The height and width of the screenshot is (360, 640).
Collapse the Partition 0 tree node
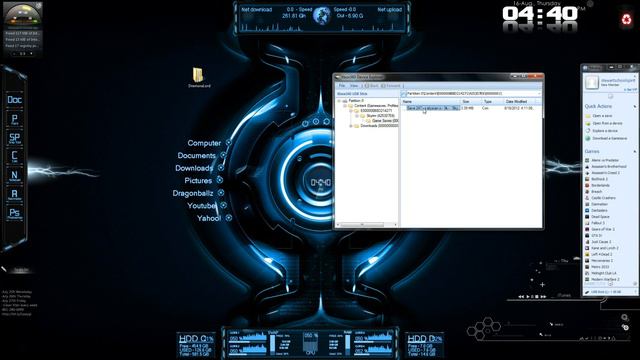pos(339,100)
